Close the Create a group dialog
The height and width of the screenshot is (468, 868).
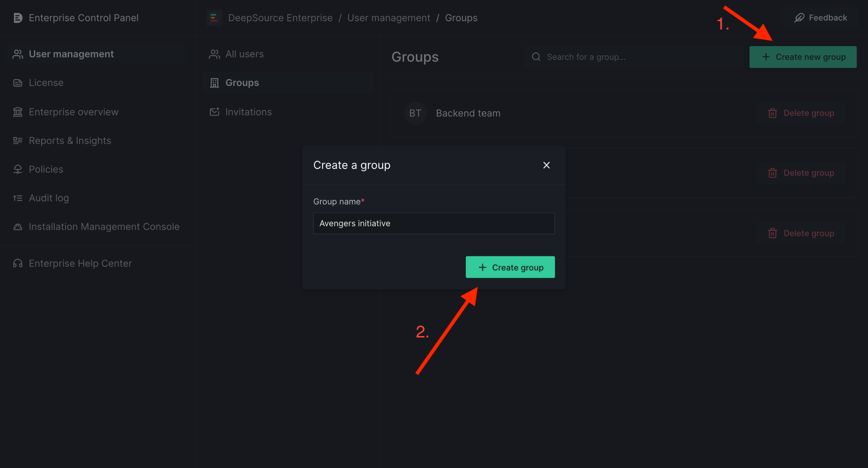(x=546, y=165)
